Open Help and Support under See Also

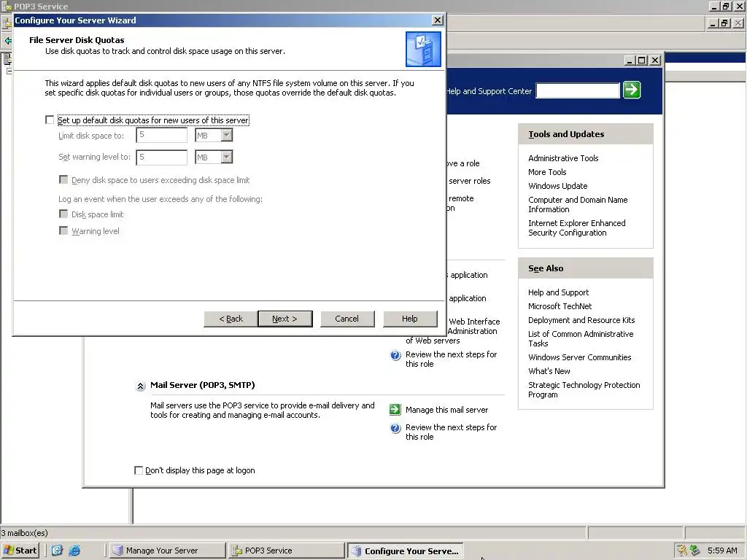[x=558, y=292]
